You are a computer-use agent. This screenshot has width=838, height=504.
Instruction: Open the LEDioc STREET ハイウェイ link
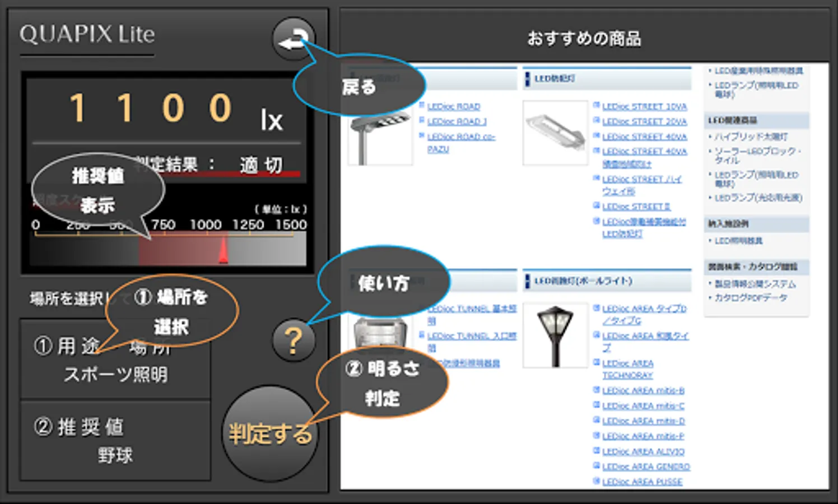642,185
